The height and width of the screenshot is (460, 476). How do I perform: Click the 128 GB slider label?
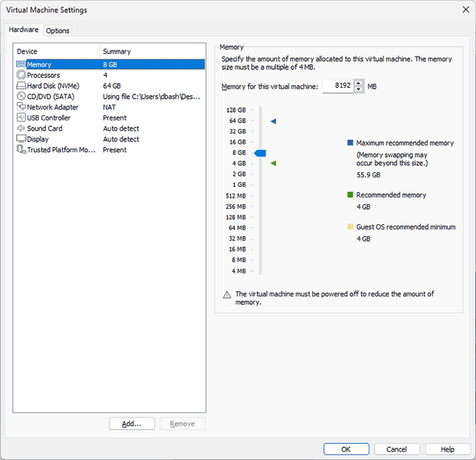coord(236,110)
